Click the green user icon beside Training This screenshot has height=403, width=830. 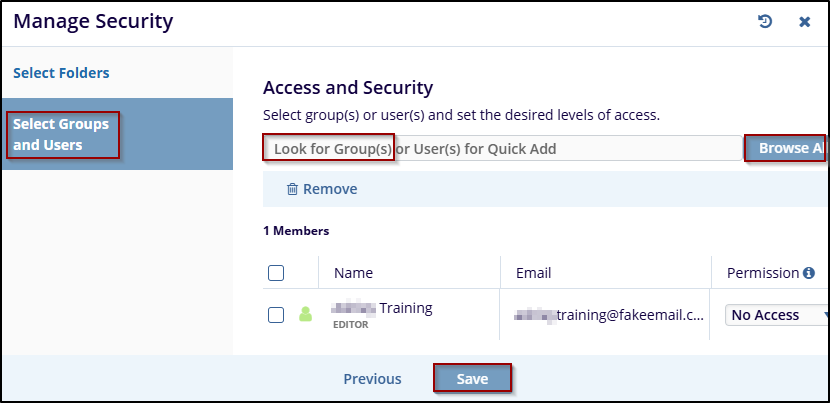coord(306,315)
